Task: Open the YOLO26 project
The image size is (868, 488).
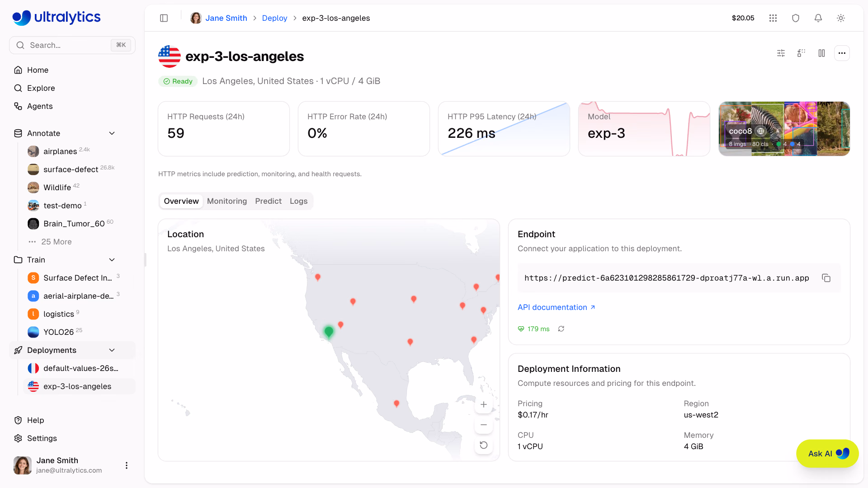Action: [x=79, y=332]
